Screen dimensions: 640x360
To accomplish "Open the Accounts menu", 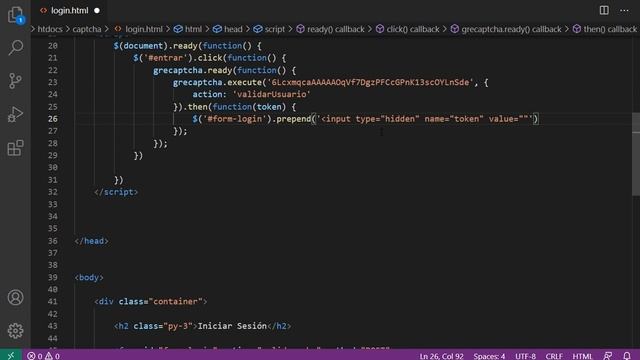I will pyautogui.click(x=16, y=298).
